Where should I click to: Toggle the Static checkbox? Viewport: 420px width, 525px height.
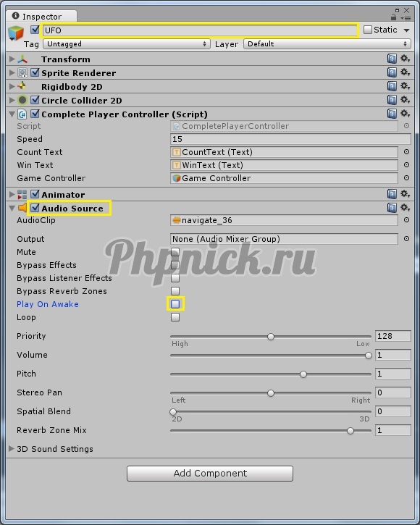point(368,30)
